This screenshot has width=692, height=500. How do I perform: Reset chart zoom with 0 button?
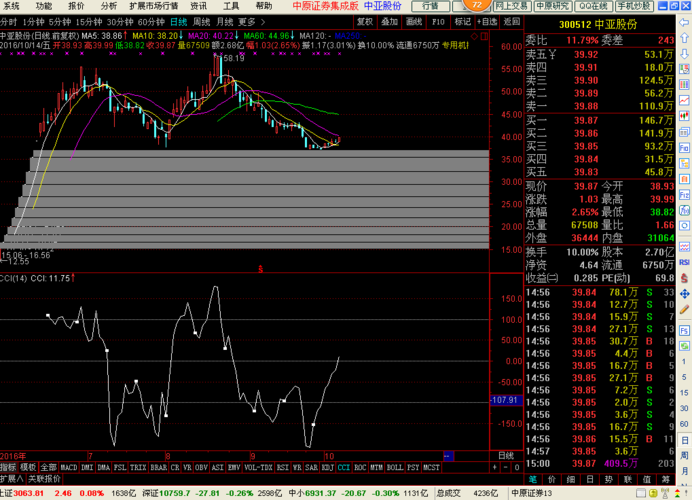[517, 467]
